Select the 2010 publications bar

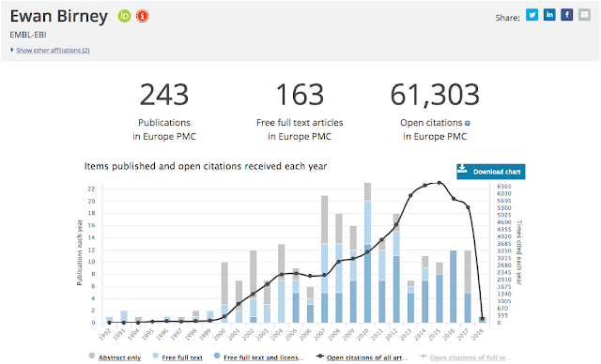[367, 252]
